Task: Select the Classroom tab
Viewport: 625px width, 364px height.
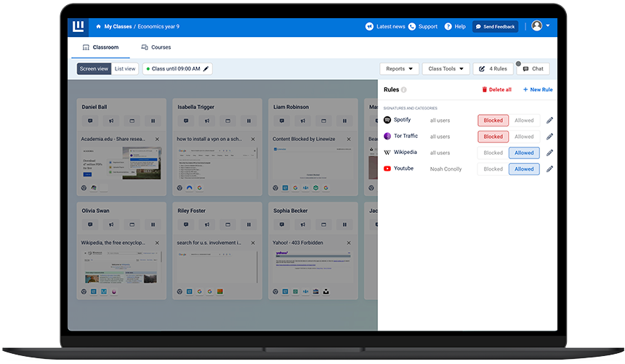Action: [x=100, y=47]
